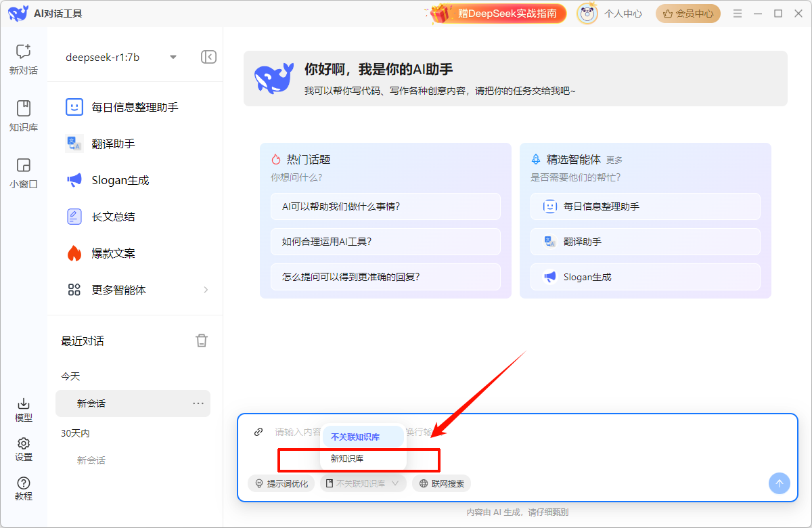
Task: Collapse the sidebar panel with the toggle icon
Action: [208, 57]
